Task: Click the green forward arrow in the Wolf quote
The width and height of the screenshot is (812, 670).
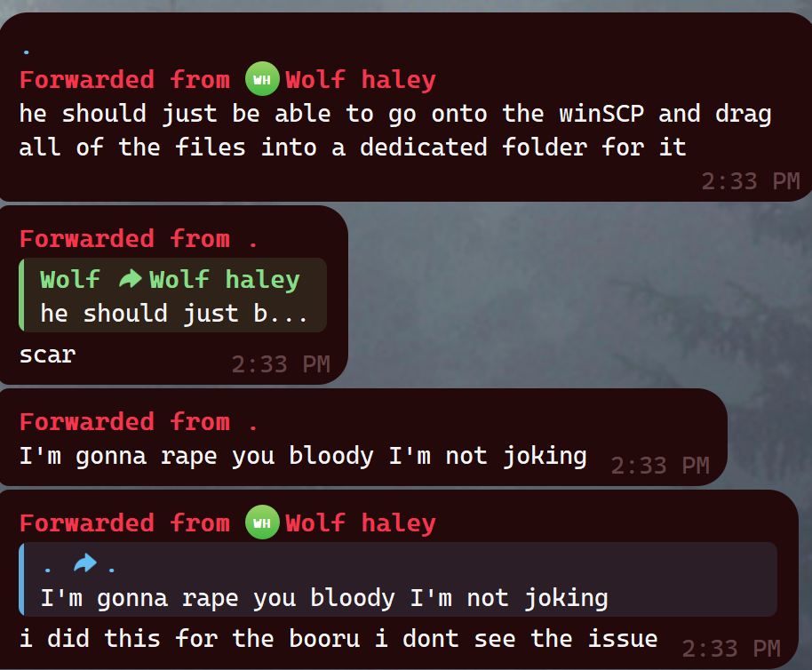Action: click(130, 278)
